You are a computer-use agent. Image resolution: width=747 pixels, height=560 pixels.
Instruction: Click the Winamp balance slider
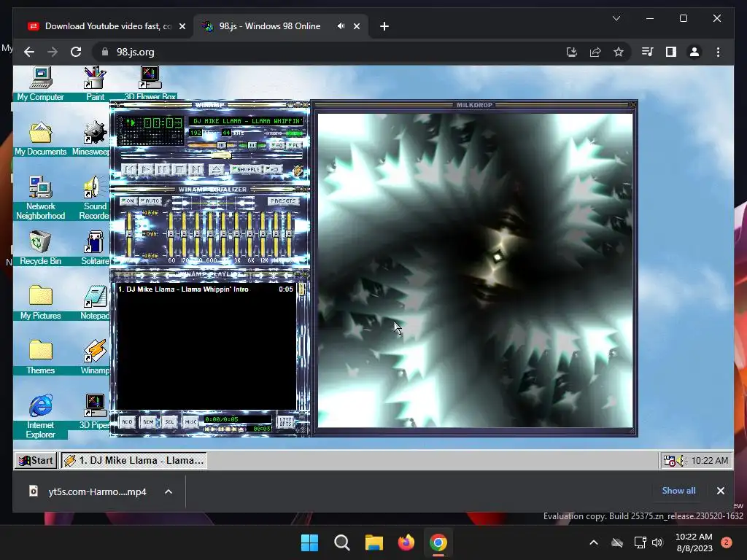[252, 145]
